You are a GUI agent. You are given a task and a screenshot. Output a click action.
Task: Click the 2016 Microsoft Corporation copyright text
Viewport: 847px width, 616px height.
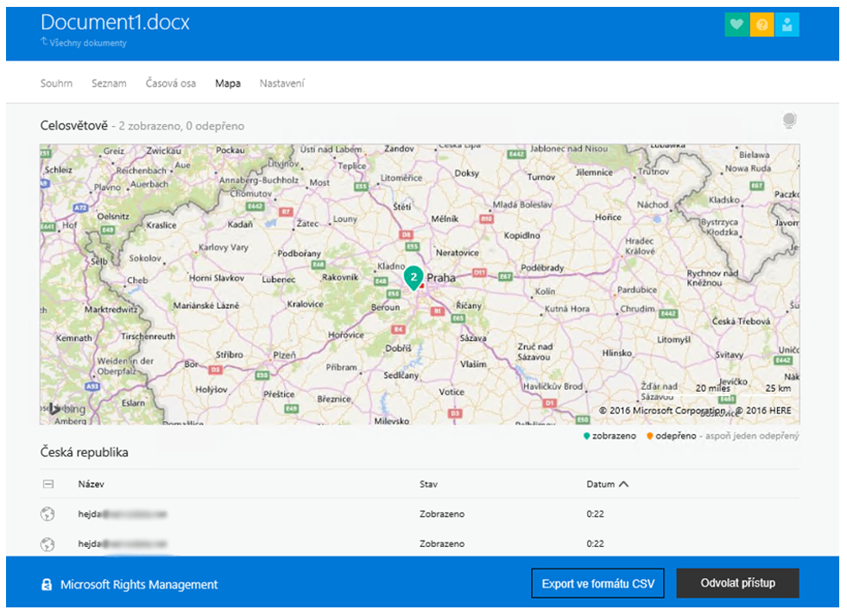[662, 411]
